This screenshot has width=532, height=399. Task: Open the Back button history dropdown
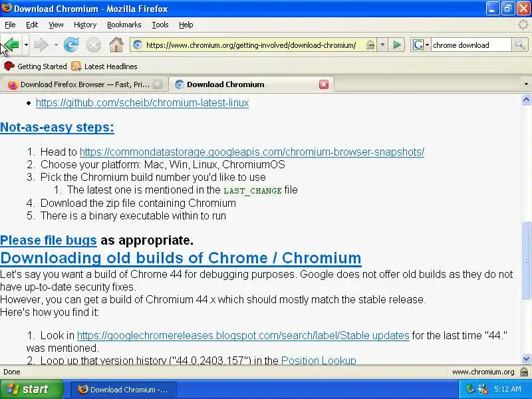pyautogui.click(x=26, y=45)
